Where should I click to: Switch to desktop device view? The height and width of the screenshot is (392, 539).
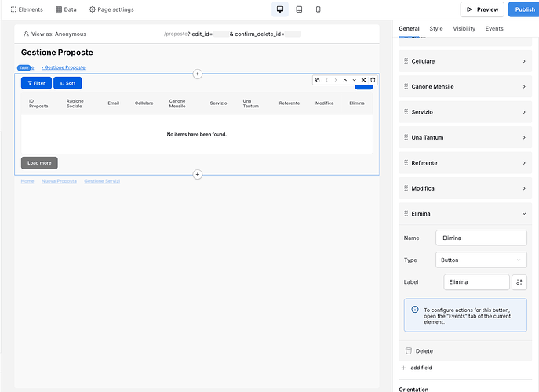pos(280,9)
